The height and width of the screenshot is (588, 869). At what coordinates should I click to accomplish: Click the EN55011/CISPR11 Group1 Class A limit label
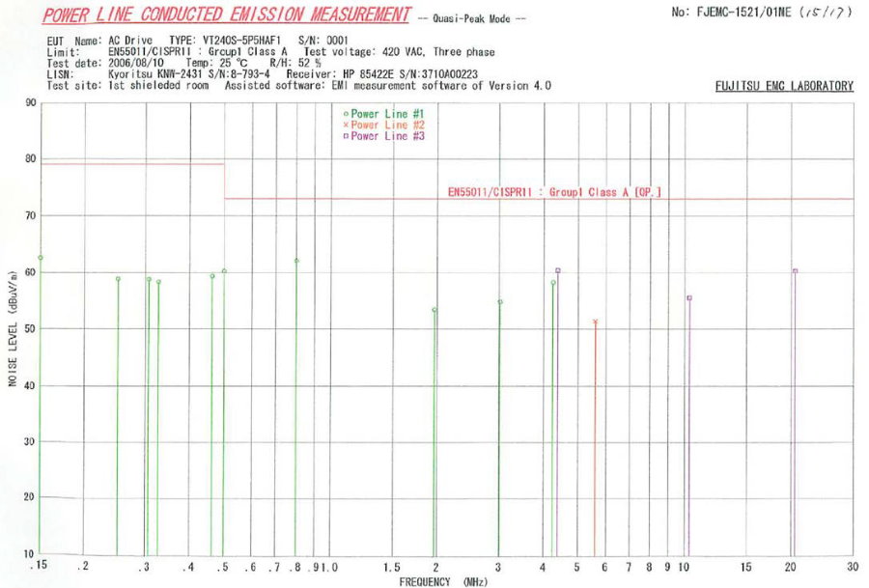[555, 192]
